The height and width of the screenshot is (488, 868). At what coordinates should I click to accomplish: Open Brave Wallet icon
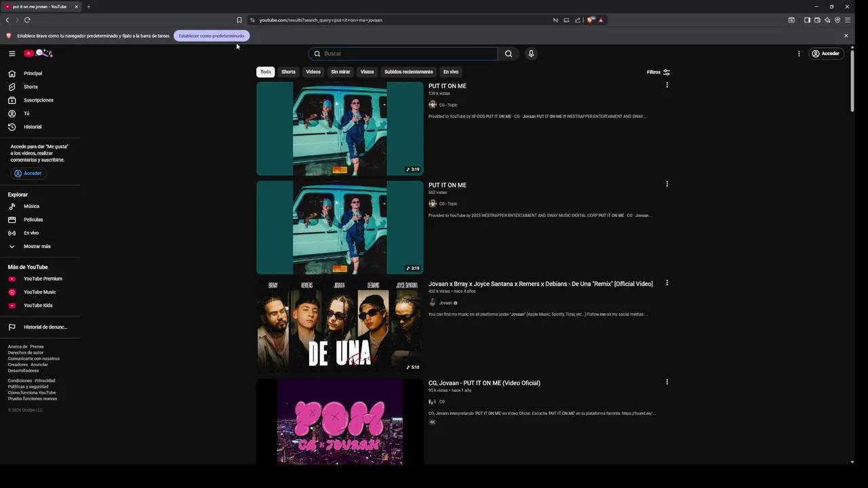pos(817,20)
